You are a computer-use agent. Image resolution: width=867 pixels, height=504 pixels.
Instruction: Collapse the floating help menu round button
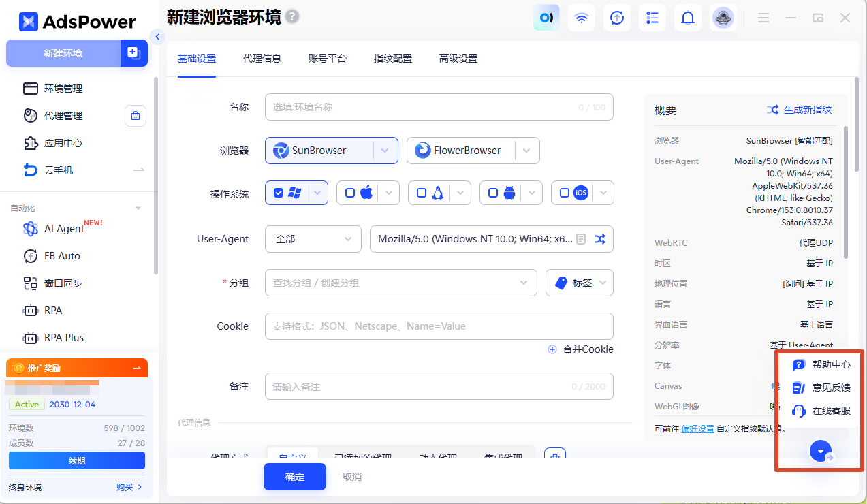pos(821,451)
